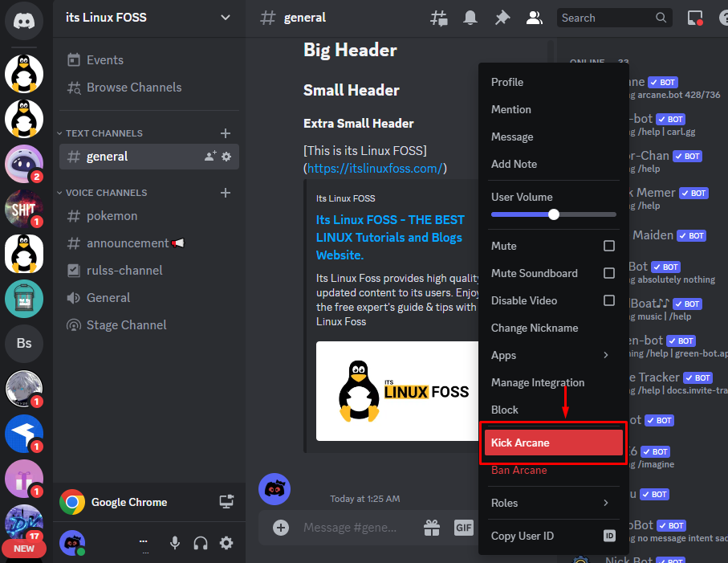Open the Bs server icon
728x563 pixels.
[x=24, y=343]
